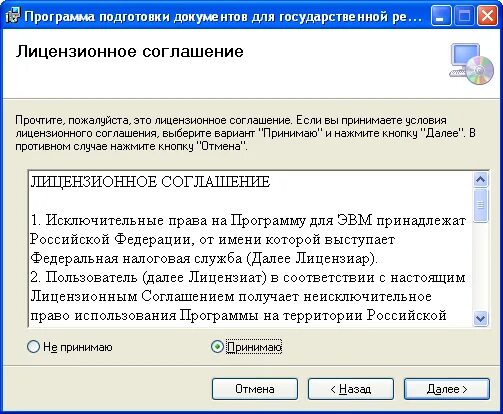Image resolution: width=503 pixels, height=414 pixels.
Task: Click the "Отмена" button
Action: click(x=255, y=389)
